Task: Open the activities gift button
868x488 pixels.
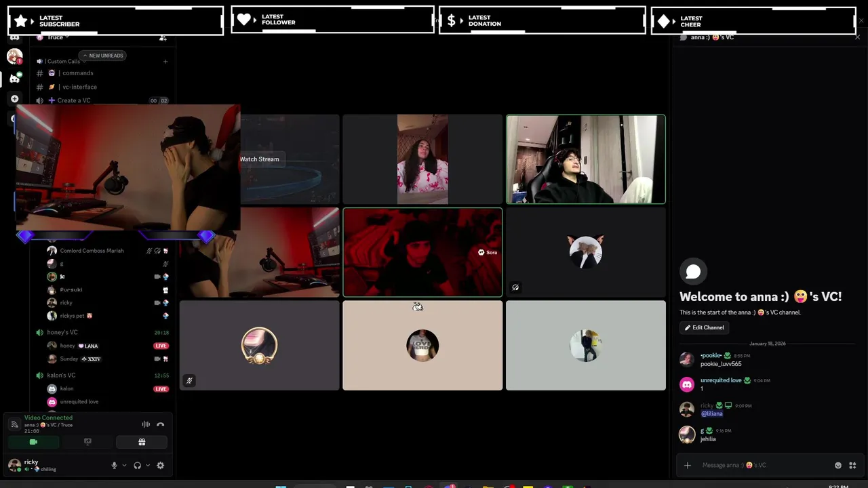Action: click(x=142, y=442)
